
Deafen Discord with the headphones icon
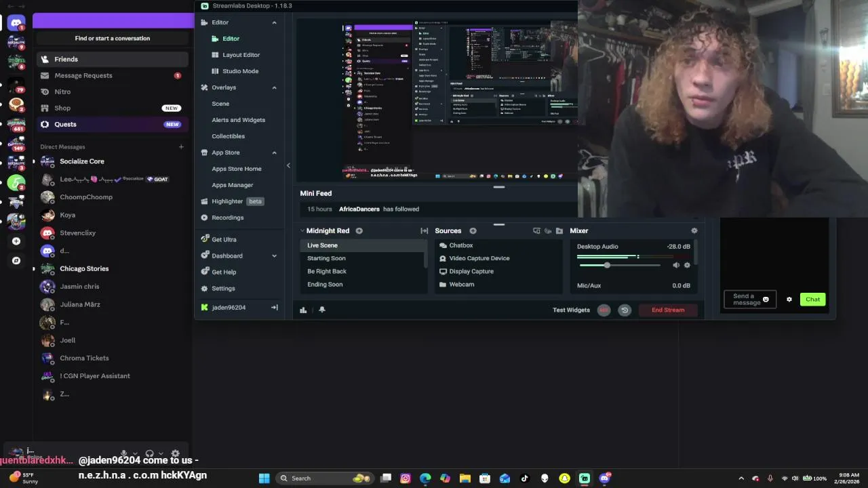[149, 453]
